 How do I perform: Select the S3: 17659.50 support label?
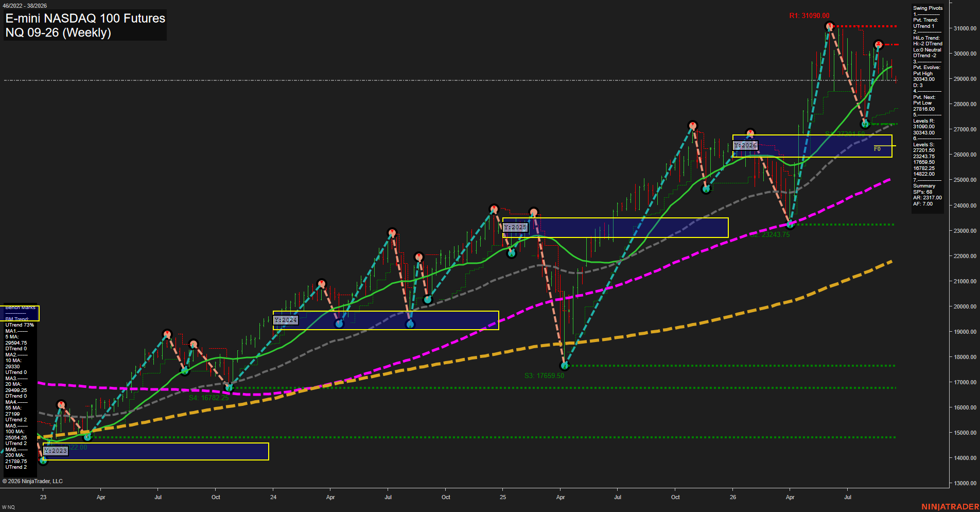point(544,376)
